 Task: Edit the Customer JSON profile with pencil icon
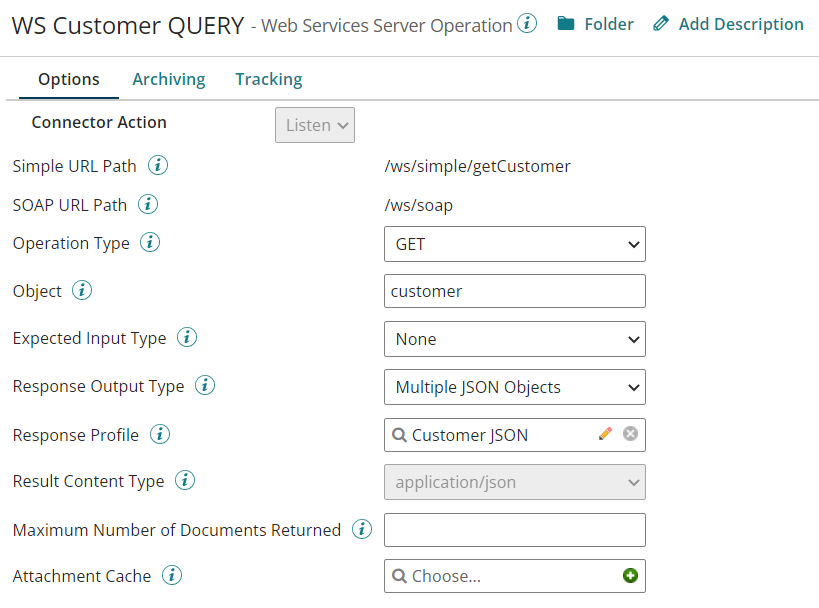[x=604, y=434]
